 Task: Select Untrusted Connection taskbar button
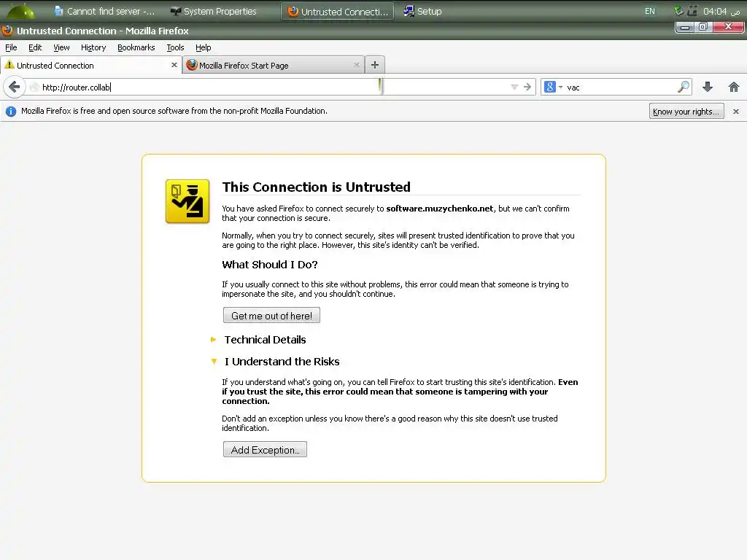point(337,11)
